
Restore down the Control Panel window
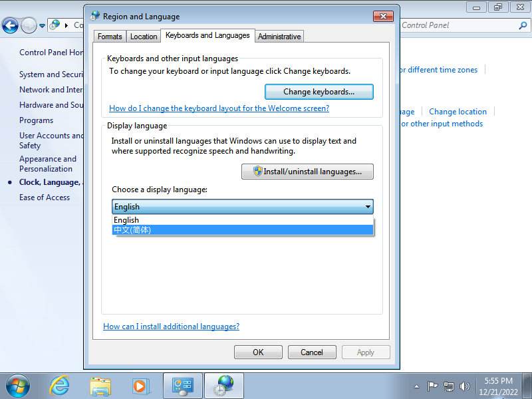498,7
